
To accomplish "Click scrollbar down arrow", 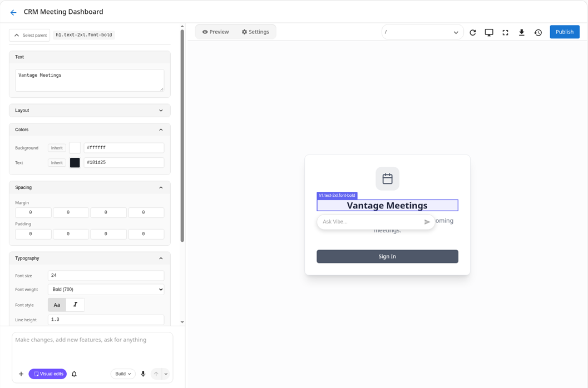I will [182, 322].
